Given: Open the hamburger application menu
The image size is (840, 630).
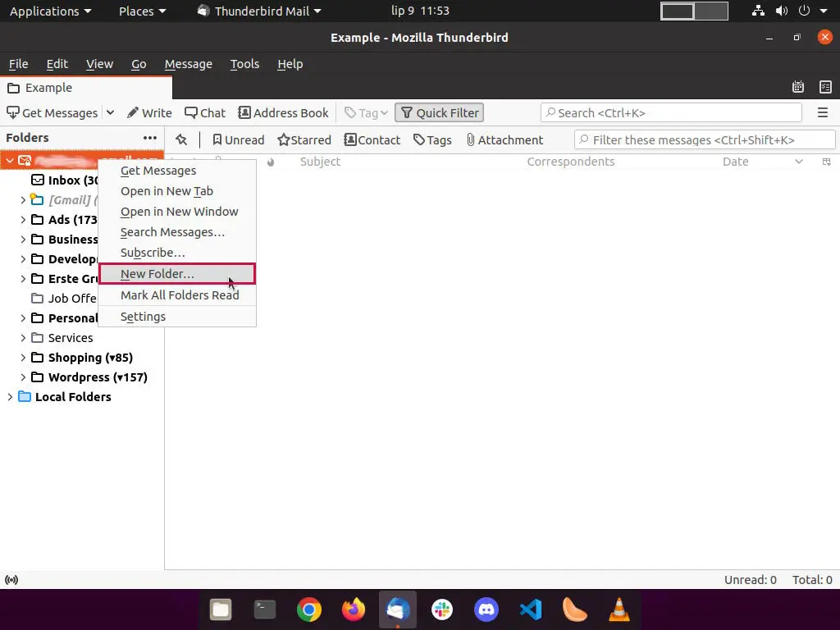Looking at the screenshot, I should [x=823, y=113].
